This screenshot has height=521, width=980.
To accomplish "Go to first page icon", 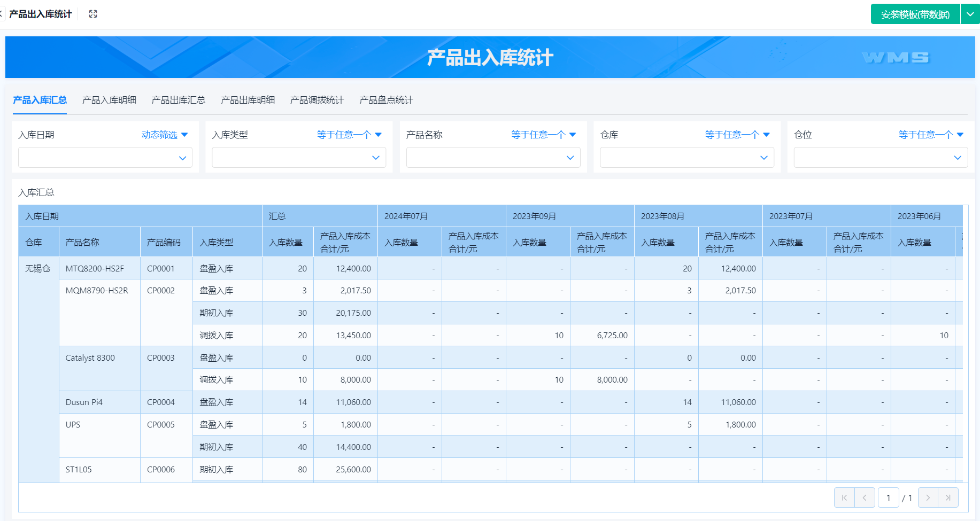I will 844,497.
